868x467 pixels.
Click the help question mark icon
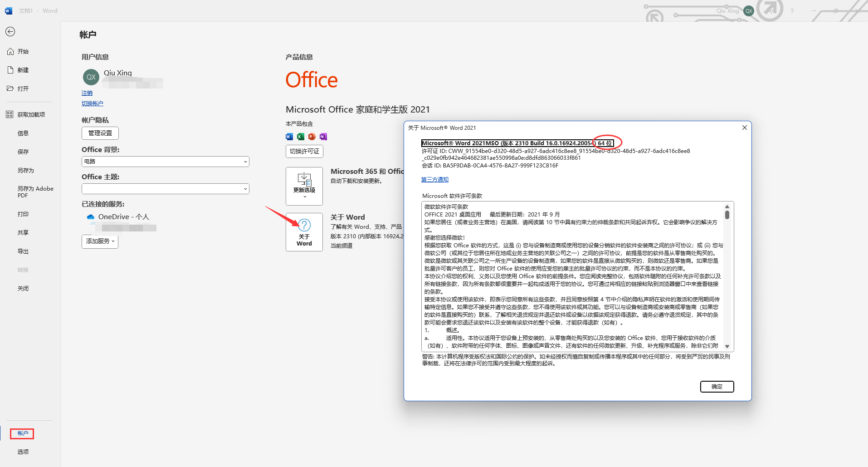point(792,11)
